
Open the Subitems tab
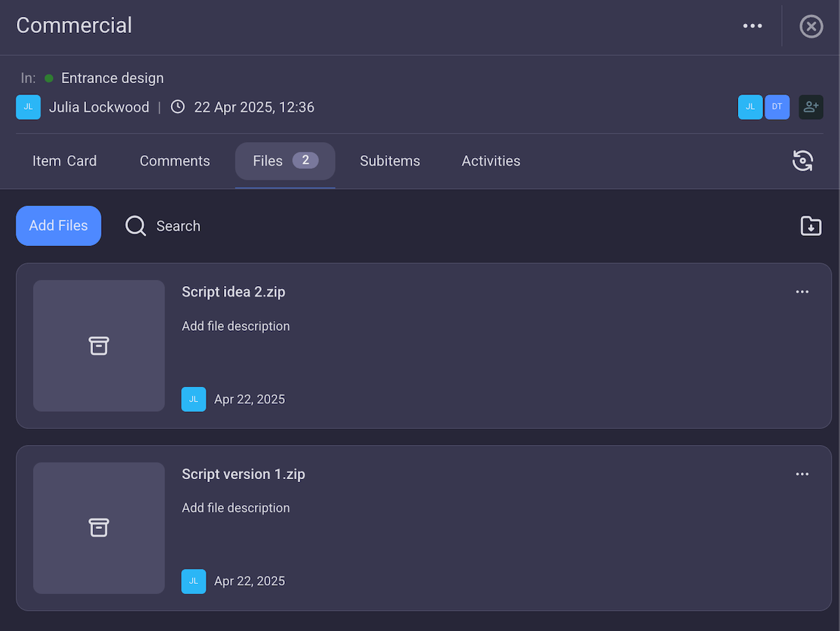tap(389, 161)
